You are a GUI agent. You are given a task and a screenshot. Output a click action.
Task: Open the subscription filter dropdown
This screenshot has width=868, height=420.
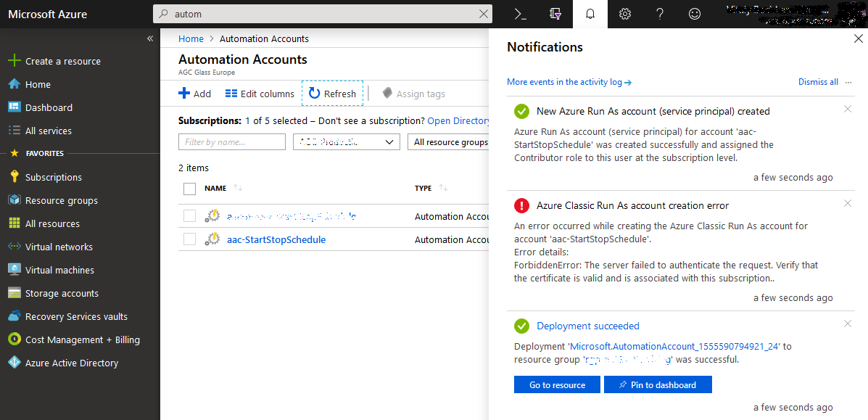346,142
